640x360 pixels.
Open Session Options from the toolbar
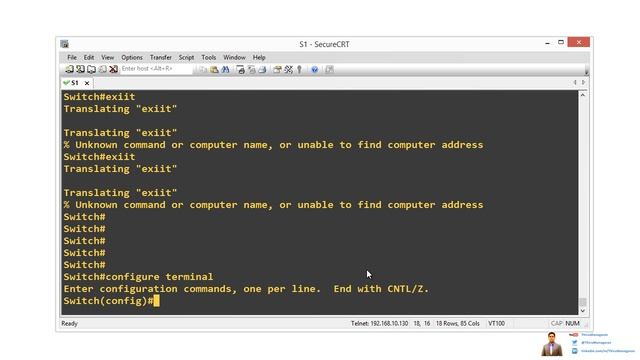278,70
